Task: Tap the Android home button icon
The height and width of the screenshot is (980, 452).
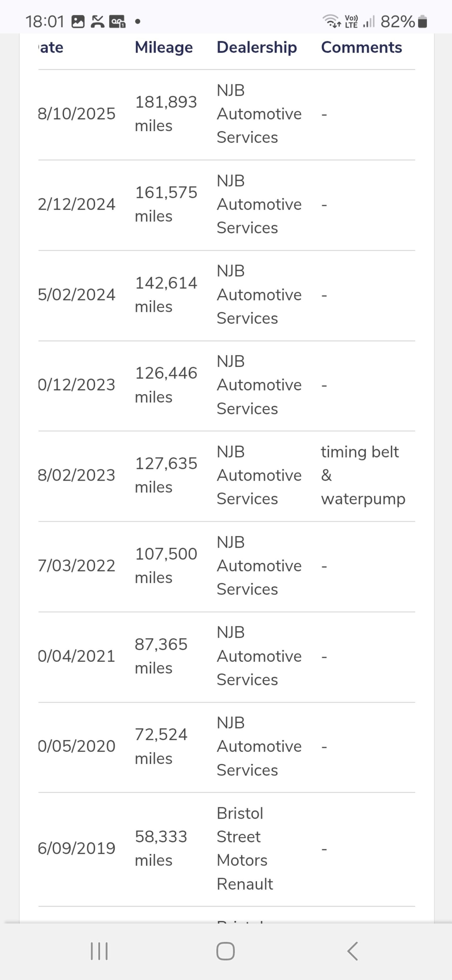Action: pos(225,951)
